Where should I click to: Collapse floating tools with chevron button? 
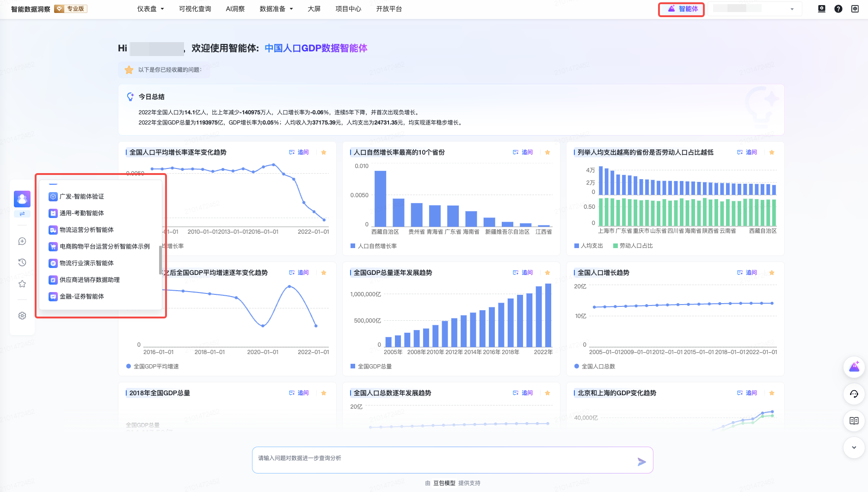coord(854,448)
